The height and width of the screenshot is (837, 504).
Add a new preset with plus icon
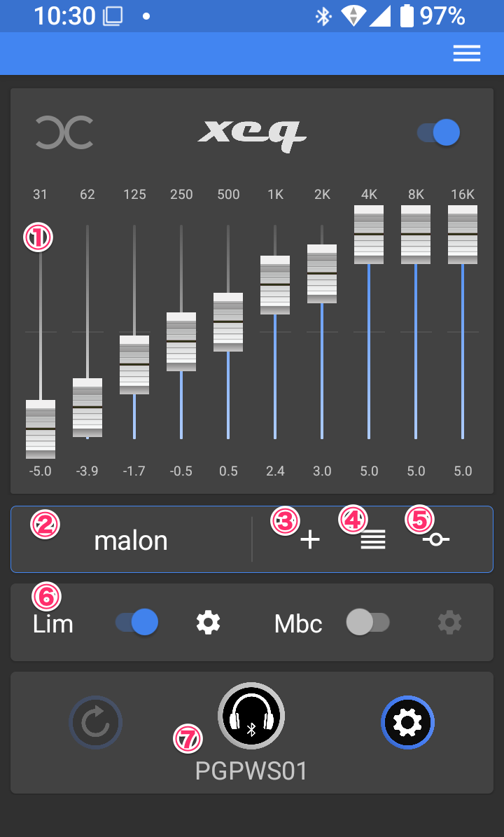[x=309, y=539]
